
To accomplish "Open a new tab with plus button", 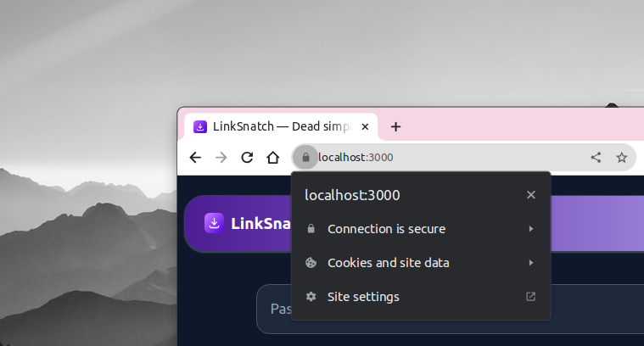I will coord(395,127).
